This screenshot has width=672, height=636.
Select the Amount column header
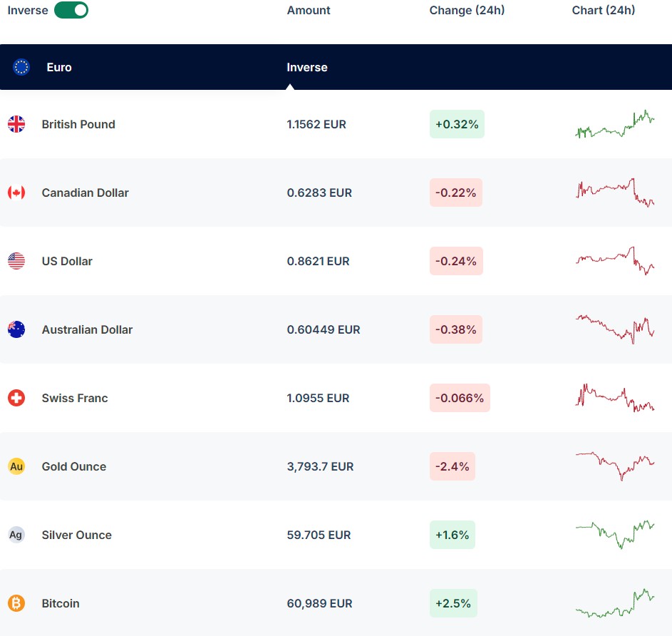click(309, 10)
